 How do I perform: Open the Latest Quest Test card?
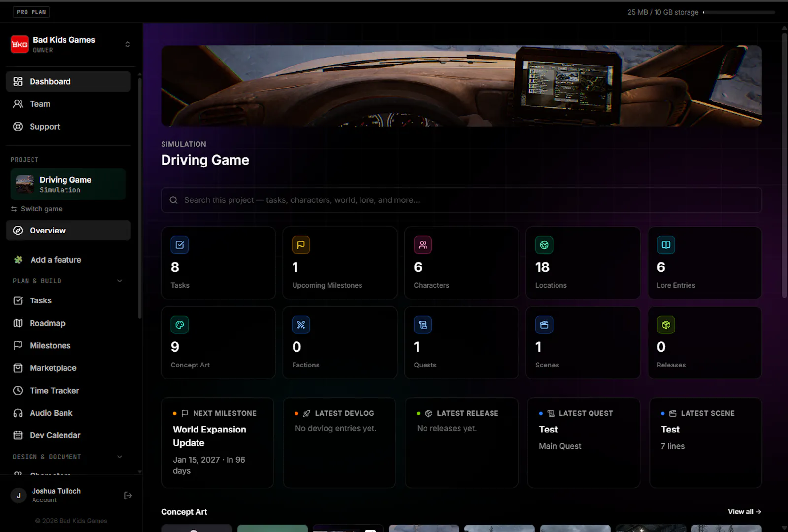point(584,443)
